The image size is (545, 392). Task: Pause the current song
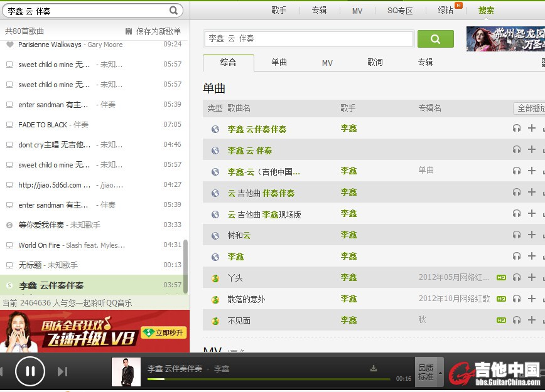30,371
